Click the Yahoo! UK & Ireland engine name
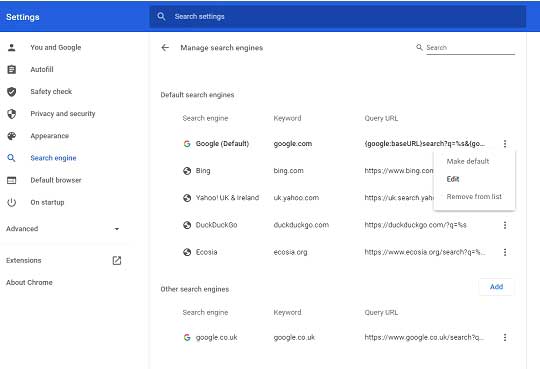The height and width of the screenshot is (369, 540). point(227,198)
